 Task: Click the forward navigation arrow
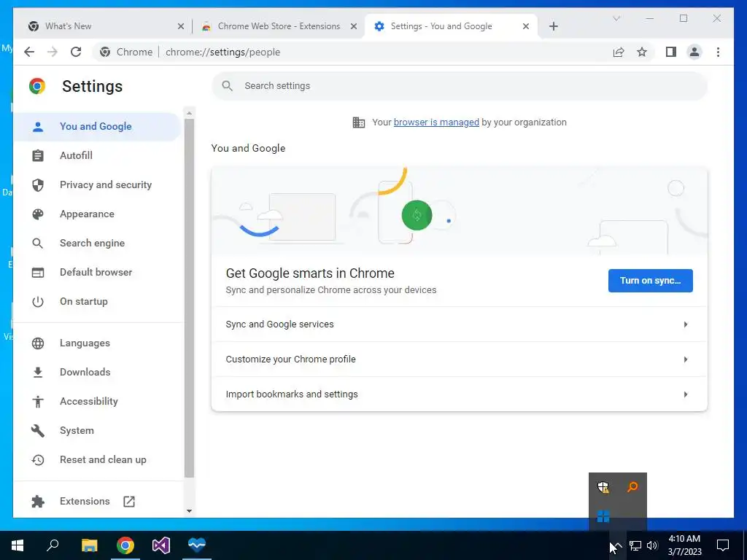53,52
